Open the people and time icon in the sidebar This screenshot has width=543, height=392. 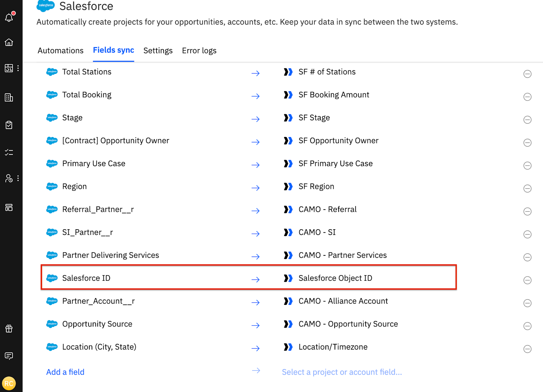pyautogui.click(x=9, y=178)
